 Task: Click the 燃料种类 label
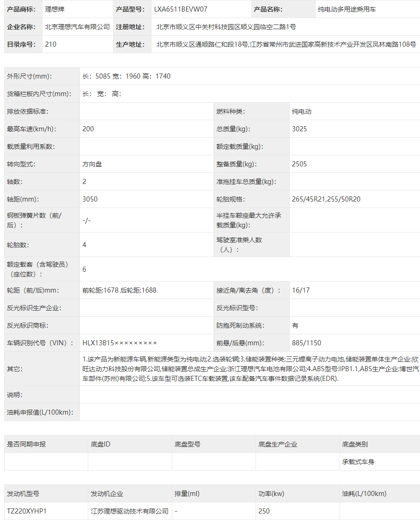pos(231,111)
